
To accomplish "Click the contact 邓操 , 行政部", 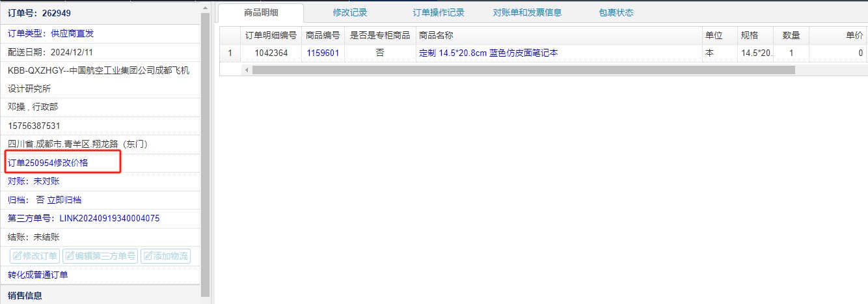I will 33,107.
